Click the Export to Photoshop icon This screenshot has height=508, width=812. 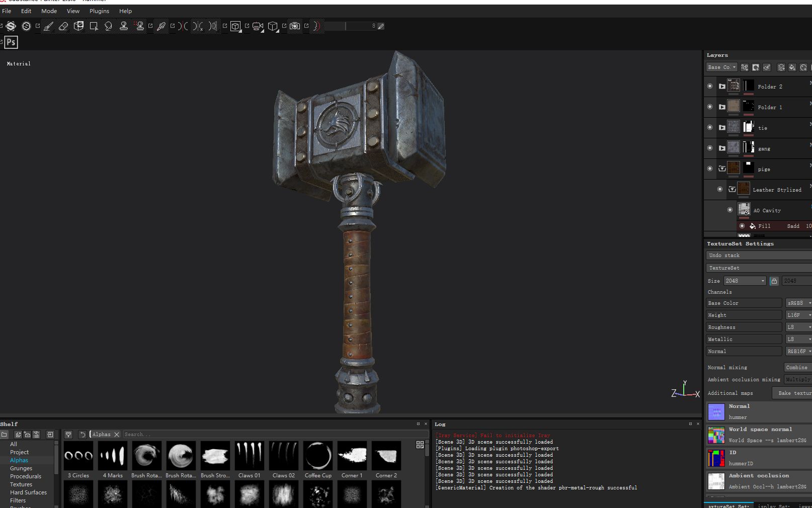[11, 42]
